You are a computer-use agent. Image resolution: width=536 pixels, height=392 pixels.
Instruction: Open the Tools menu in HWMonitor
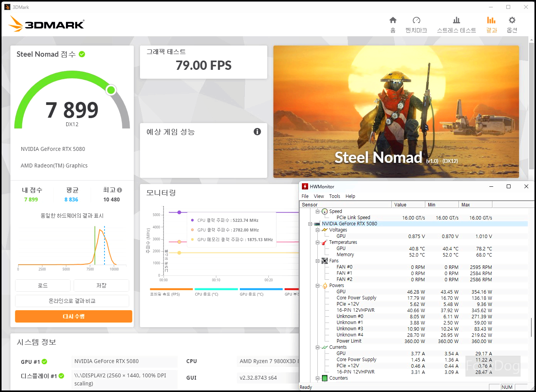(335, 196)
